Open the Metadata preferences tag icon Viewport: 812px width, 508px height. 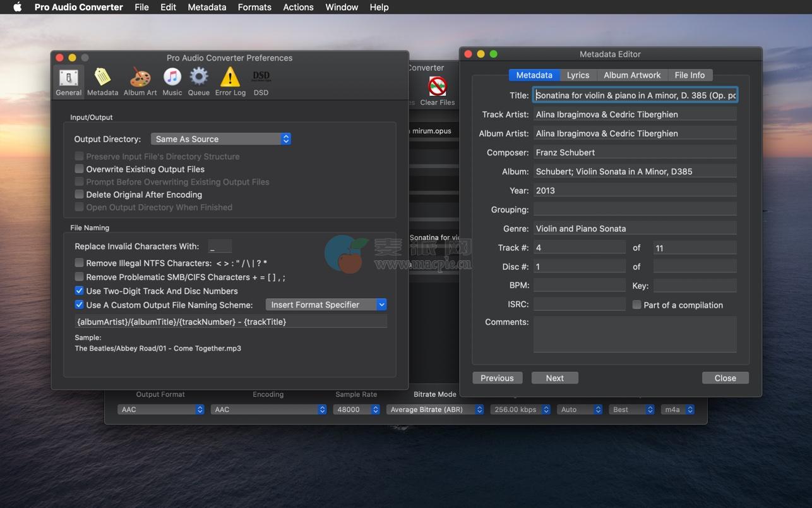pos(102,82)
